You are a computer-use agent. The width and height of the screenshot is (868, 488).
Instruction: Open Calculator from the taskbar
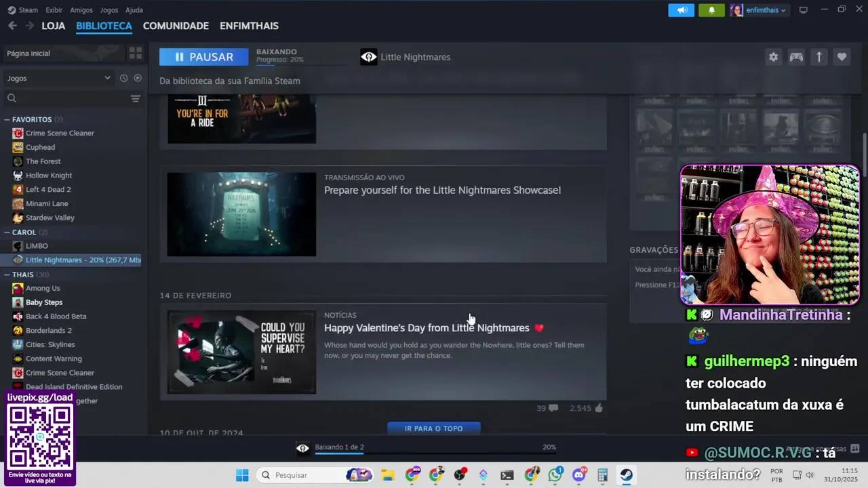[x=602, y=475]
